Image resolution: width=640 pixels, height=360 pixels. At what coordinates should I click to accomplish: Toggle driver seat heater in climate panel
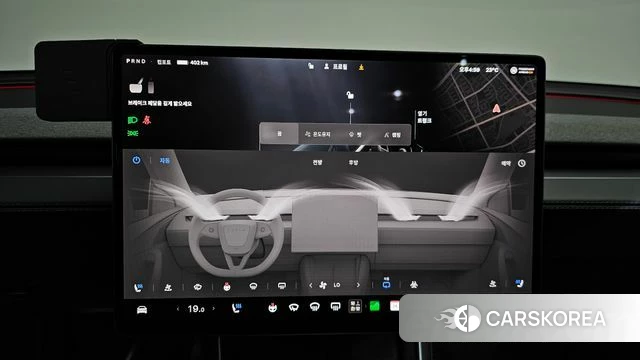click(138, 287)
